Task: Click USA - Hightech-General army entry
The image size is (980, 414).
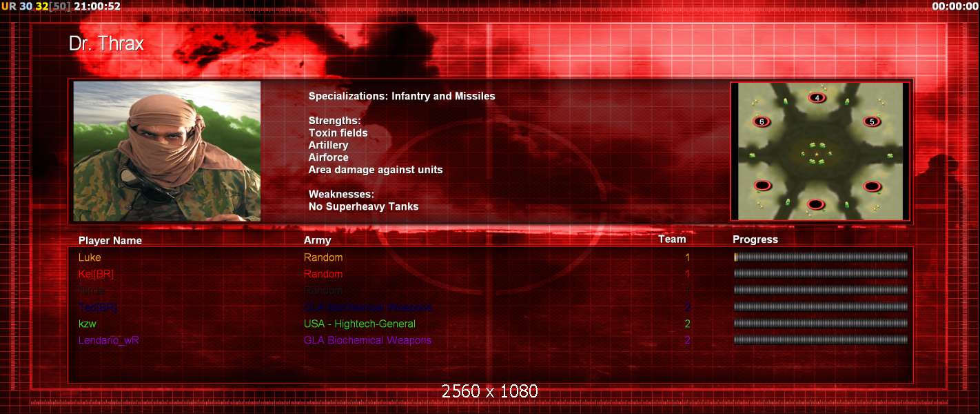Action: (360, 324)
